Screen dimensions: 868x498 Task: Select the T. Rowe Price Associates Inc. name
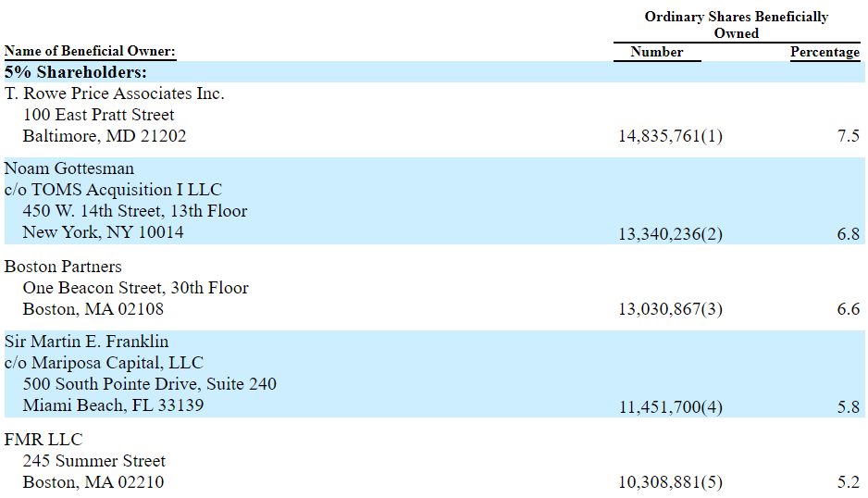tap(115, 93)
